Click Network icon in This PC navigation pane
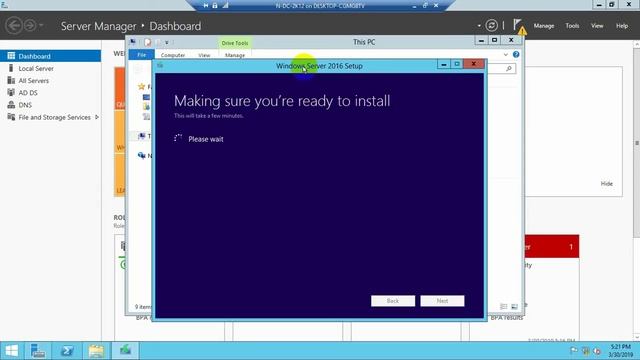Image resolution: width=640 pixels, height=360 pixels. tap(141, 156)
